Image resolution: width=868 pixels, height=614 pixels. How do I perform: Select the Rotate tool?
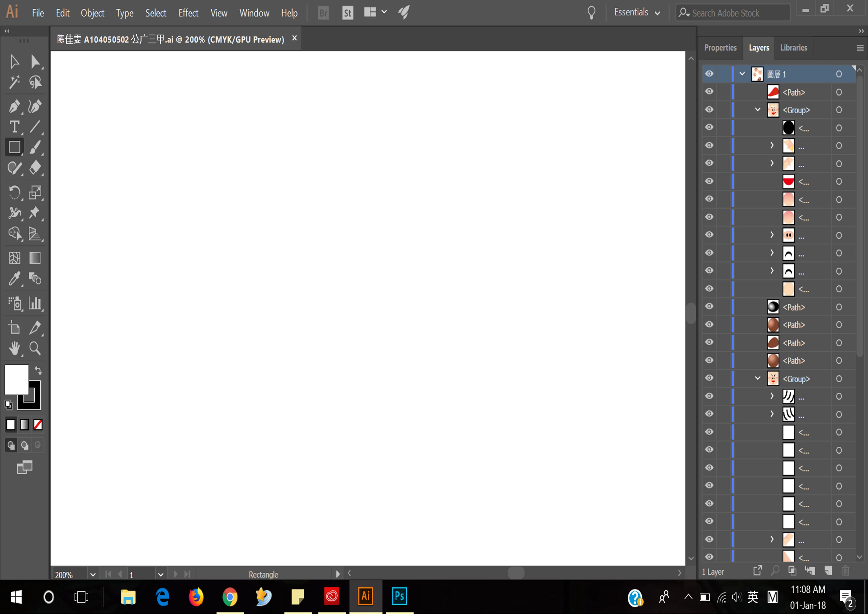14,193
